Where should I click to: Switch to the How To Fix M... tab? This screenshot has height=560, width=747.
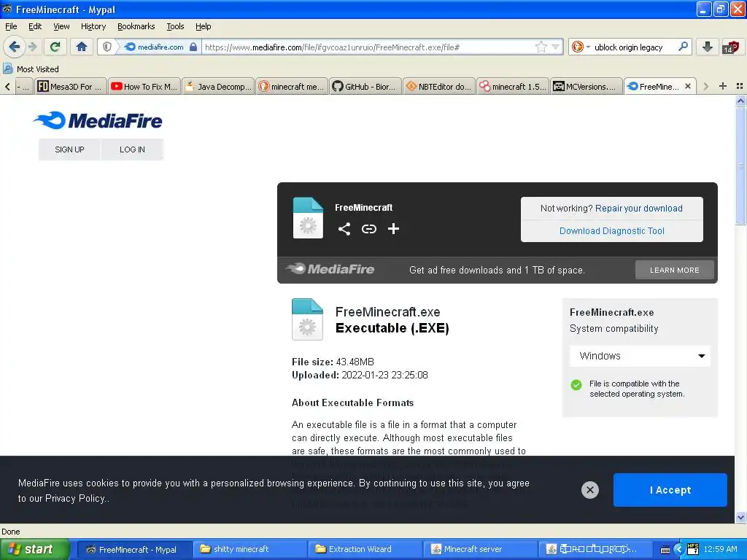[x=144, y=86]
